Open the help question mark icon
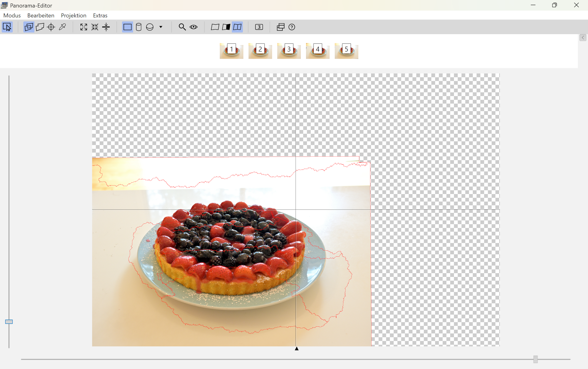This screenshot has width=588, height=369. pos(292,27)
